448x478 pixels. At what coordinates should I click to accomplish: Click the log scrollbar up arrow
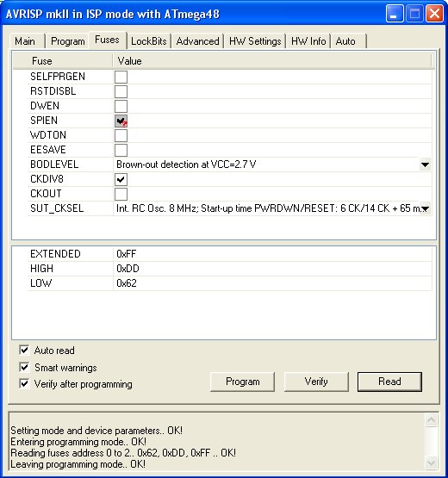click(431, 420)
